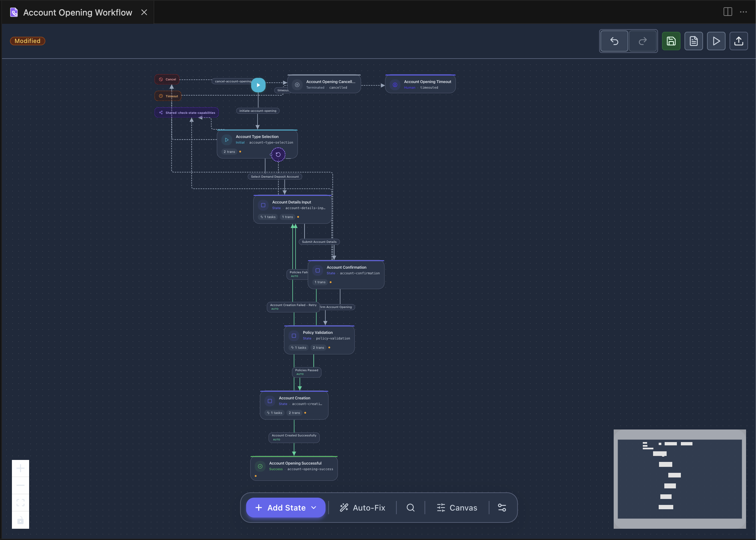Select the Shared: check-state-capabilities node
Image resolution: width=756 pixels, height=540 pixels.
pyautogui.click(x=187, y=113)
